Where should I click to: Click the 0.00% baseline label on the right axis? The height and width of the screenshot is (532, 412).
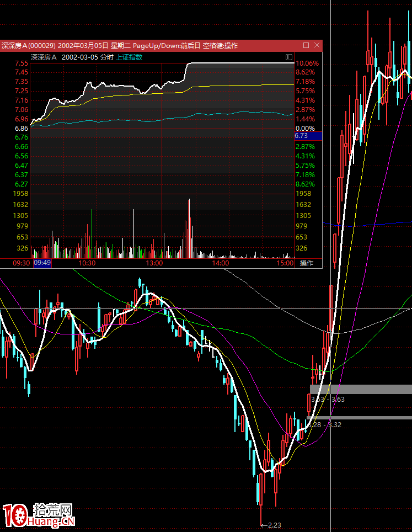[305, 128]
